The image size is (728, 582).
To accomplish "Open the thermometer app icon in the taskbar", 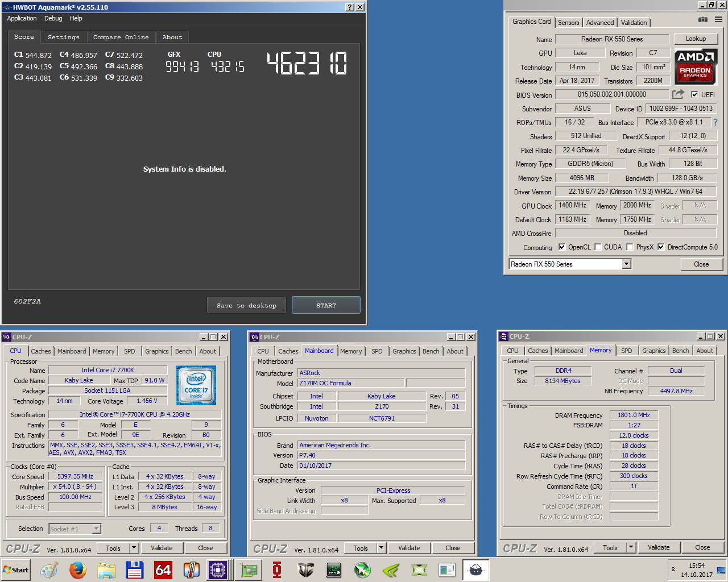I will [191, 569].
